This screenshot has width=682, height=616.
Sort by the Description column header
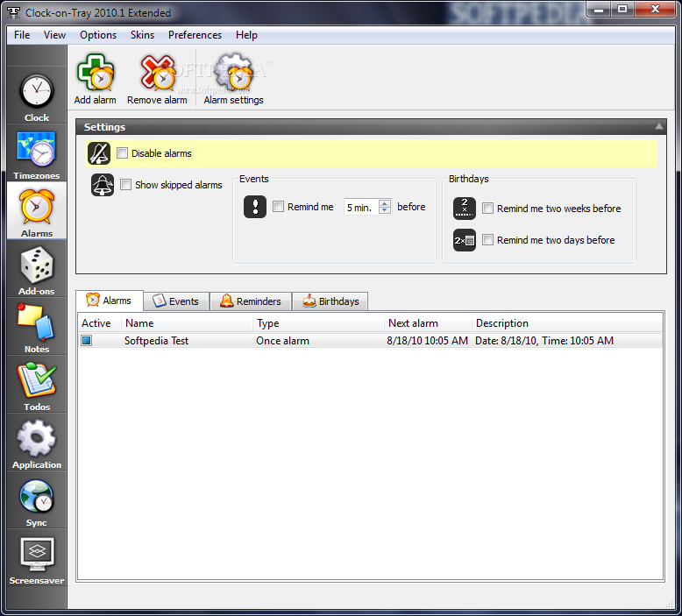[x=567, y=323]
